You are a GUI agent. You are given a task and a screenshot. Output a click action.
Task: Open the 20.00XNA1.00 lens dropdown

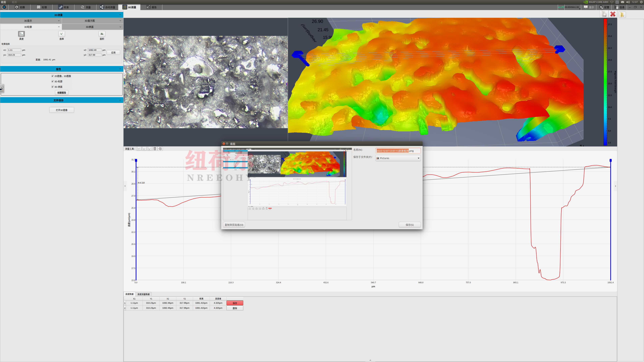(x=572, y=7)
